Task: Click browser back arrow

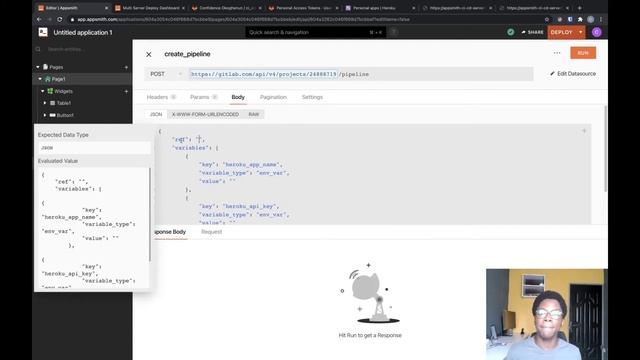Action: pyautogui.click(x=39, y=19)
